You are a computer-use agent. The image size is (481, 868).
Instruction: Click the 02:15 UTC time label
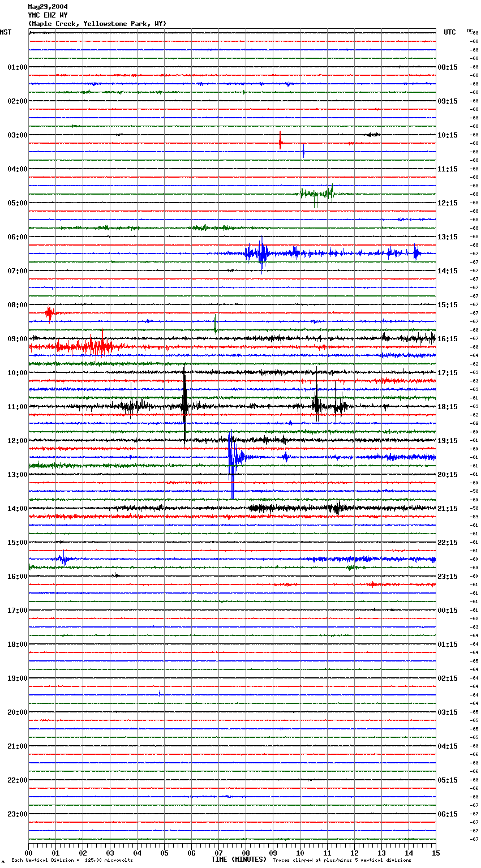pyautogui.click(x=448, y=678)
